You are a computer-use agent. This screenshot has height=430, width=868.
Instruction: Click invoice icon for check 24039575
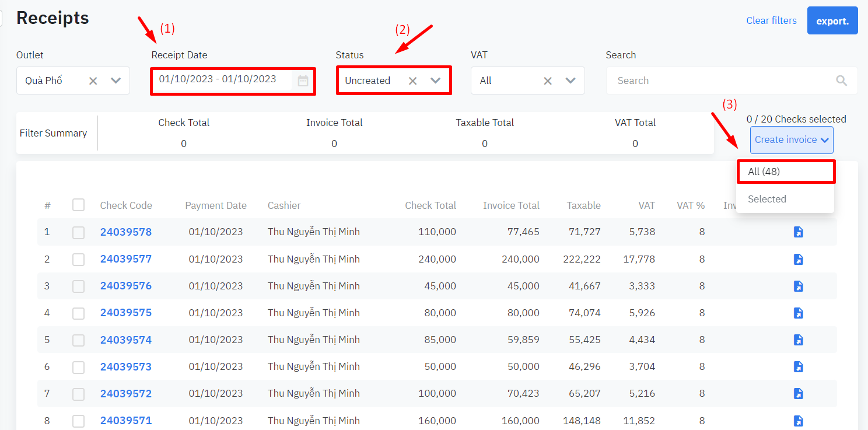(x=798, y=313)
